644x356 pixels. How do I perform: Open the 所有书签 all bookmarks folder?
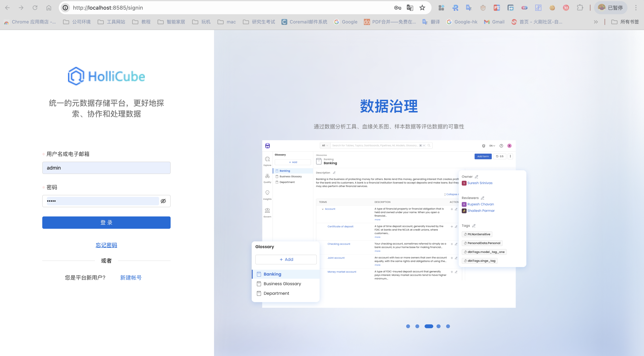tap(625, 22)
